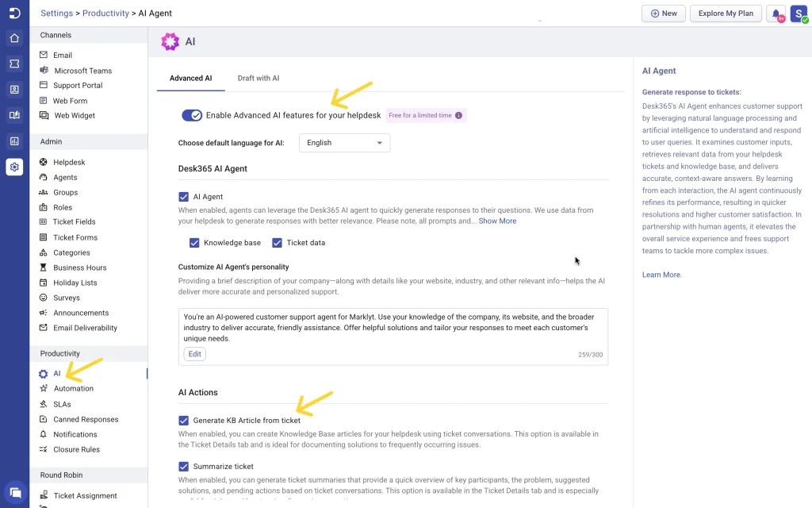This screenshot has width=812, height=508.
Task: Open Roles in Admin sidebar
Action: pyautogui.click(x=63, y=207)
